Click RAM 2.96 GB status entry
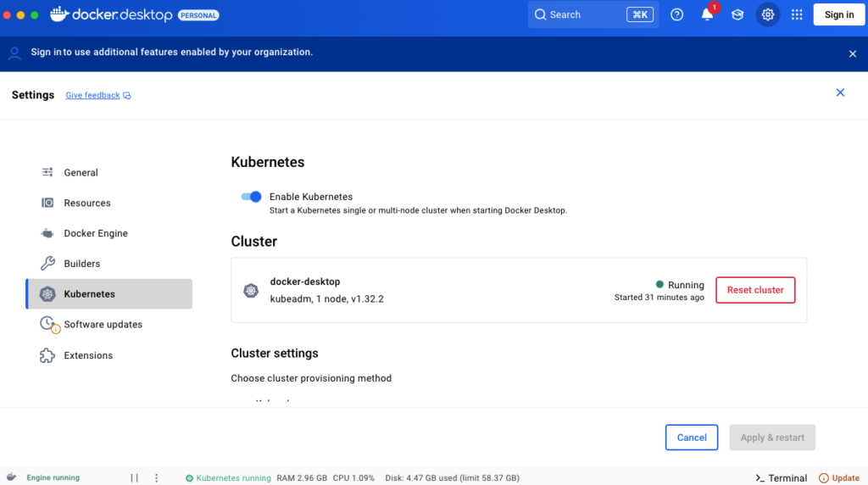Image resolution: width=868 pixels, height=485 pixels. pos(302,478)
